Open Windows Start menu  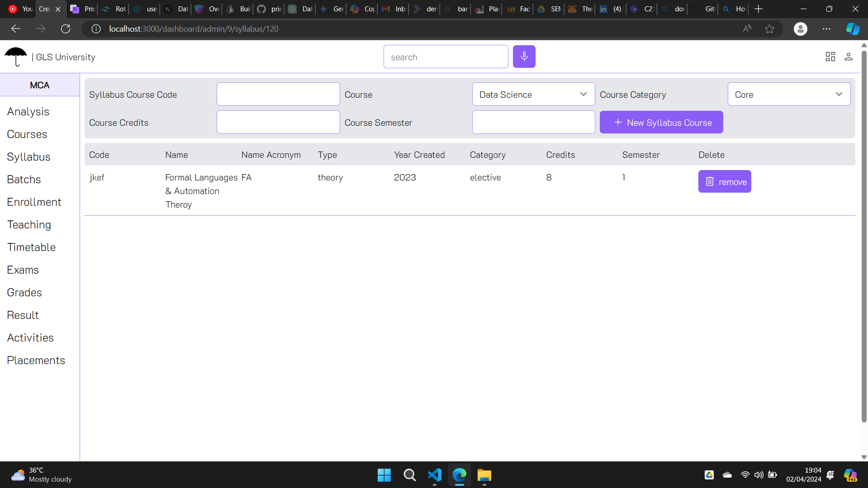click(x=384, y=475)
